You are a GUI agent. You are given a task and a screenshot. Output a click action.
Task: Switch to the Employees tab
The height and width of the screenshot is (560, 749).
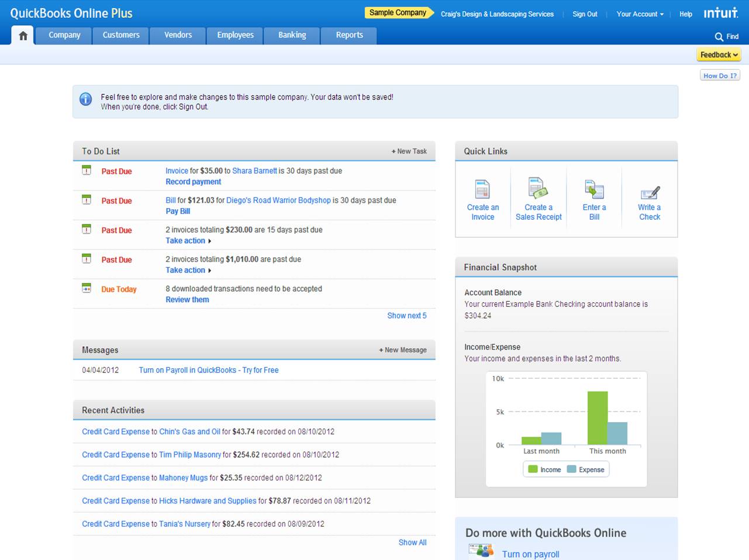(235, 36)
